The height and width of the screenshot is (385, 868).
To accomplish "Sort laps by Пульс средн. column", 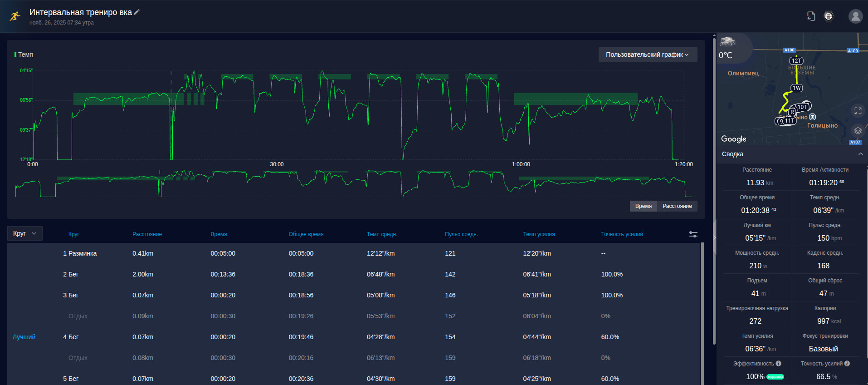I will [x=461, y=234].
